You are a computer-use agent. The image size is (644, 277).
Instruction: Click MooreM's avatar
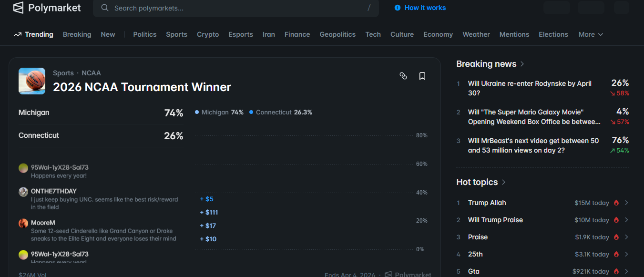click(x=23, y=223)
